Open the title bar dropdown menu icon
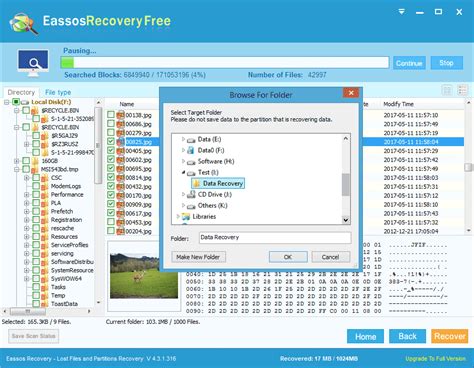The image size is (474, 368). click(402, 12)
